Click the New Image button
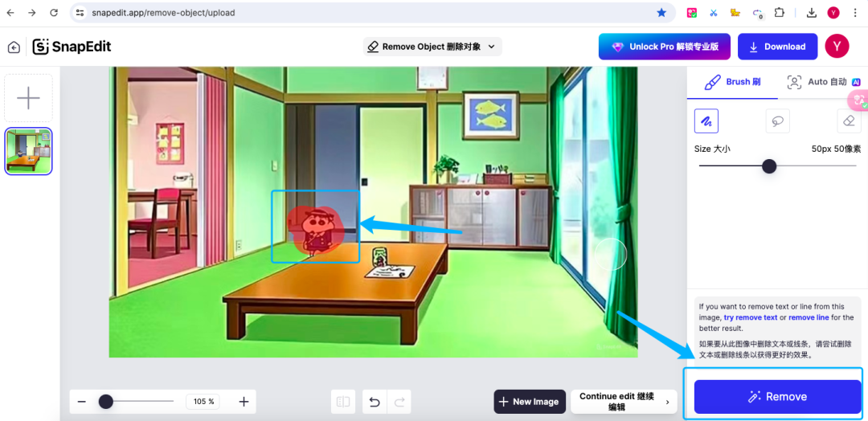The height and width of the screenshot is (421, 868). (530, 402)
